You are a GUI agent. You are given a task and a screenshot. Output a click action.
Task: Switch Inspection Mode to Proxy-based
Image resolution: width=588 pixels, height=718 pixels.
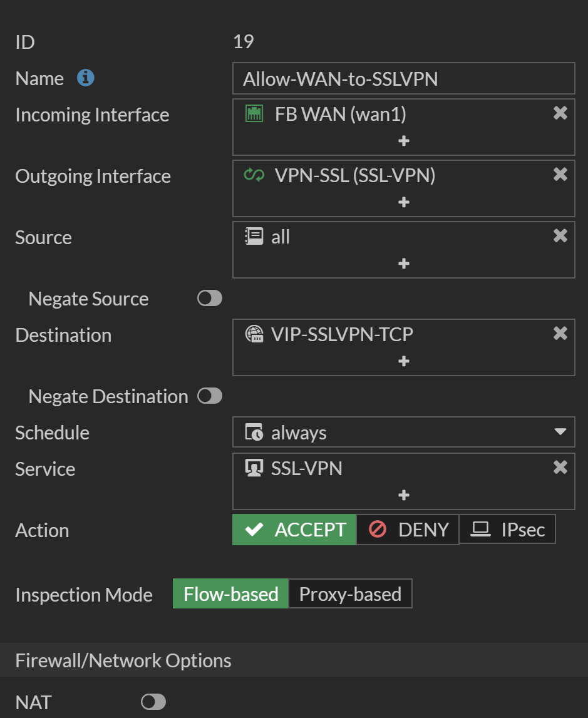[350, 594]
